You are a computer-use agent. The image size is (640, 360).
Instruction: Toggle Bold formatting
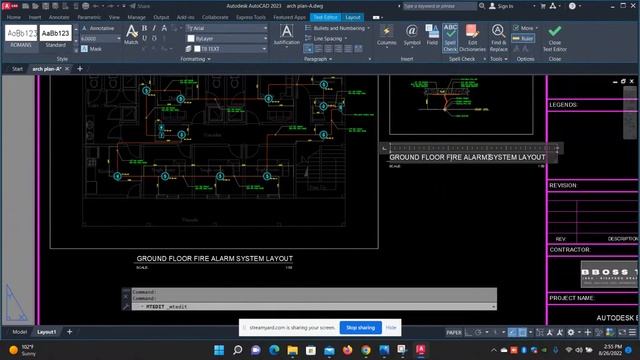point(144,28)
